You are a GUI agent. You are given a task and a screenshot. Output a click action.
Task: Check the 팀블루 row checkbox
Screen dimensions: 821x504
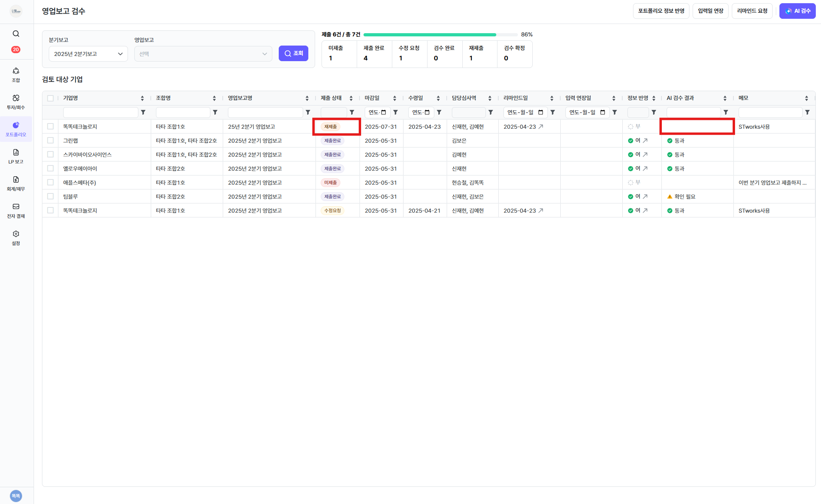(50, 196)
